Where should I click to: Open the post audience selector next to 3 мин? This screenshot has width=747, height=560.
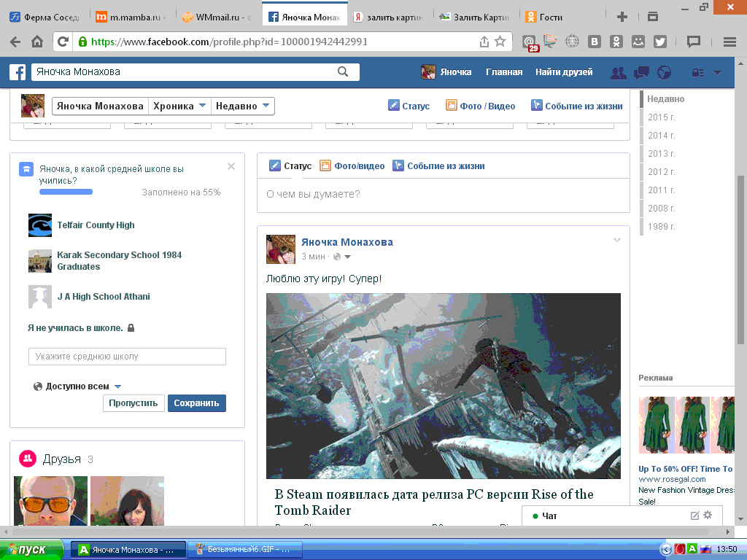[343, 257]
